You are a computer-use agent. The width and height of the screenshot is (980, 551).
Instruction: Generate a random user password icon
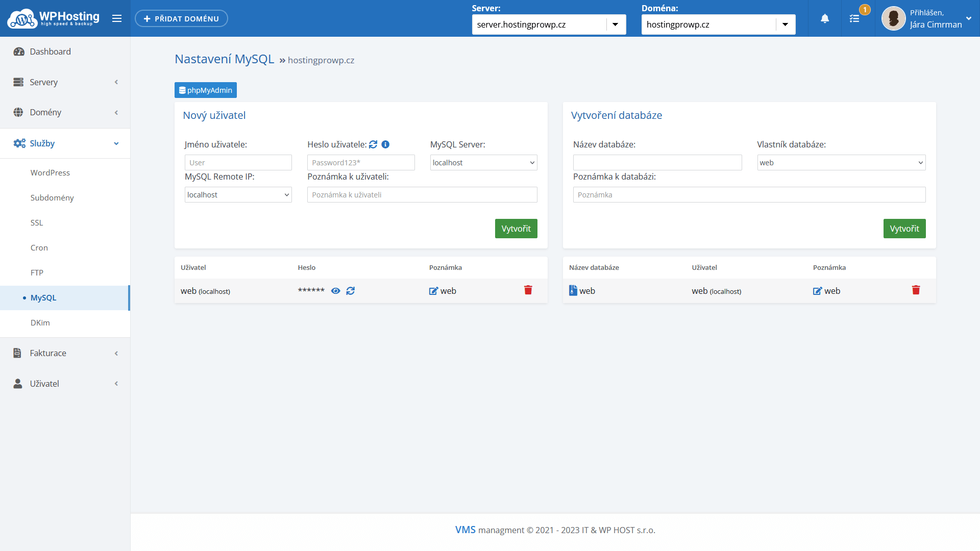click(x=373, y=144)
